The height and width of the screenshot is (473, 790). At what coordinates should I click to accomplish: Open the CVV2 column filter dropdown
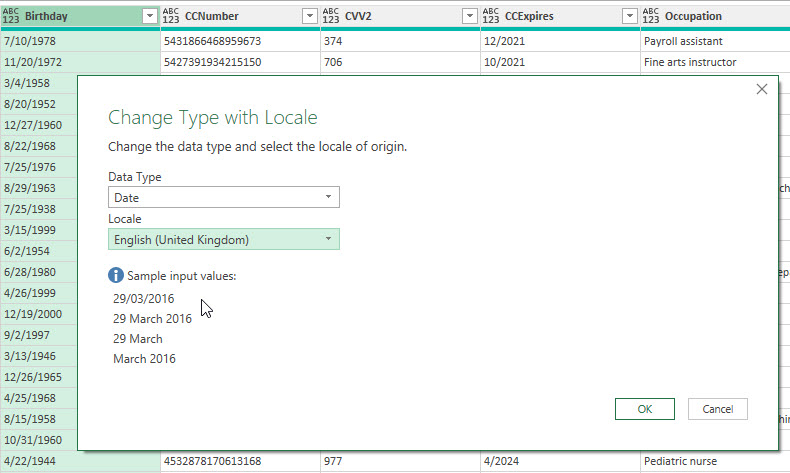pyautogui.click(x=469, y=16)
